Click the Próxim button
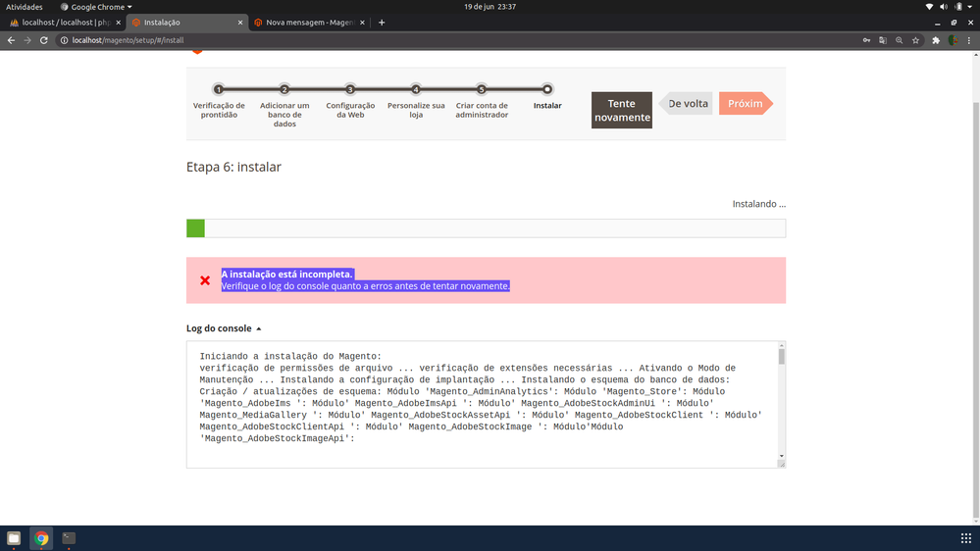Viewport: 980px width, 551px height. (x=746, y=104)
